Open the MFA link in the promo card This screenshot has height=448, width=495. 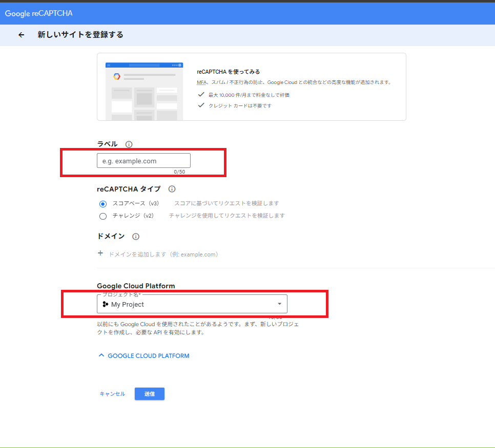(201, 82)
